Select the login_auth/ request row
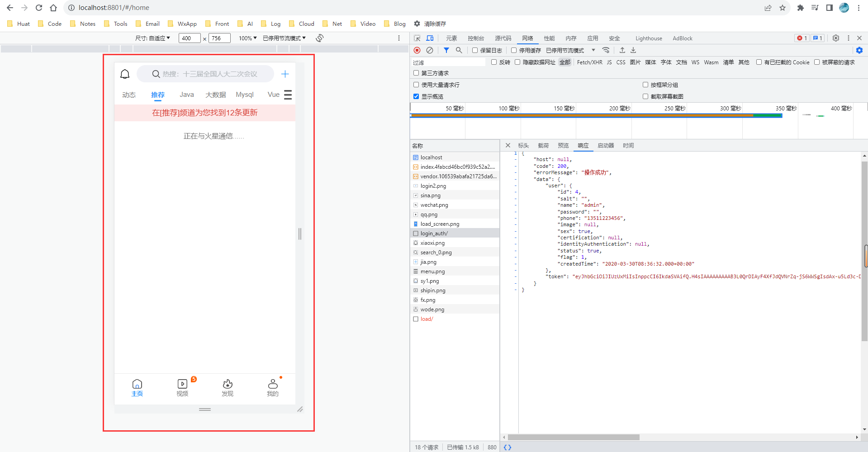Screen dimensions: 868x452 pos(434,233)
